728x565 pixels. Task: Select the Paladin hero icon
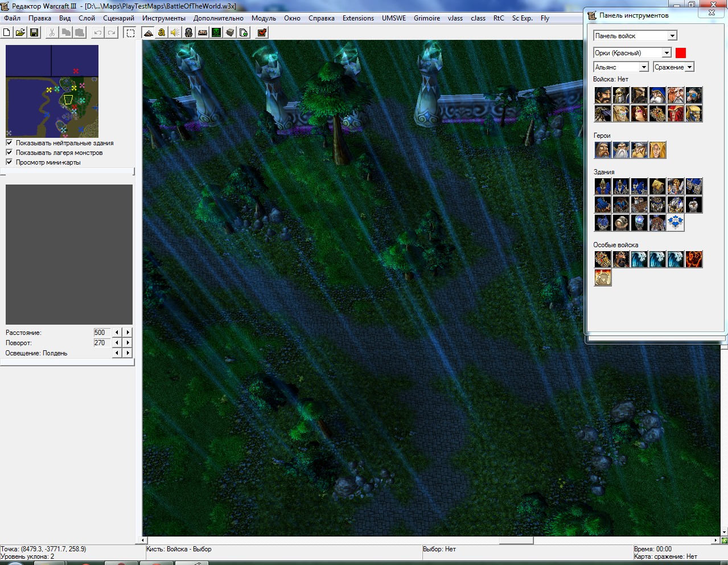pyautogui.click(x=603, y=150)
